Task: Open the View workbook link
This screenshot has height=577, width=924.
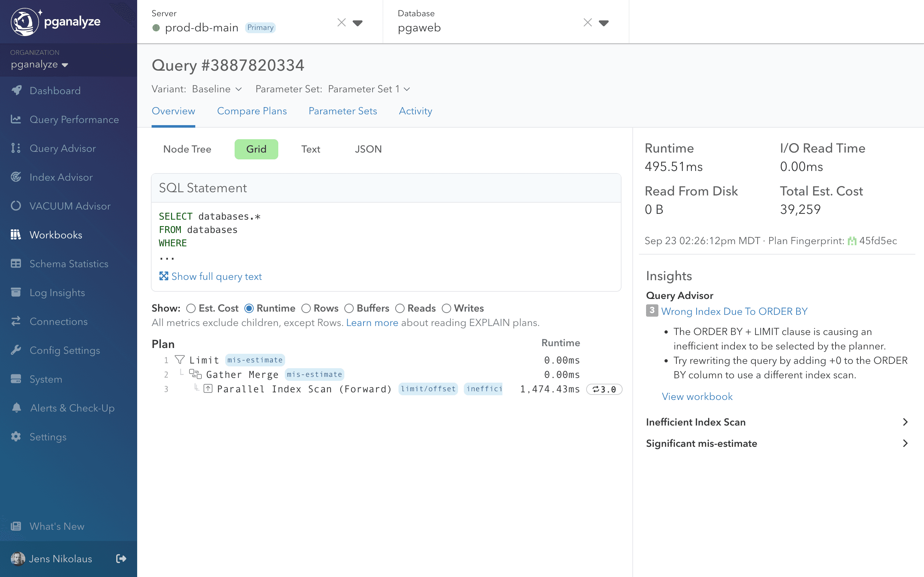Action: pos(697,396)
